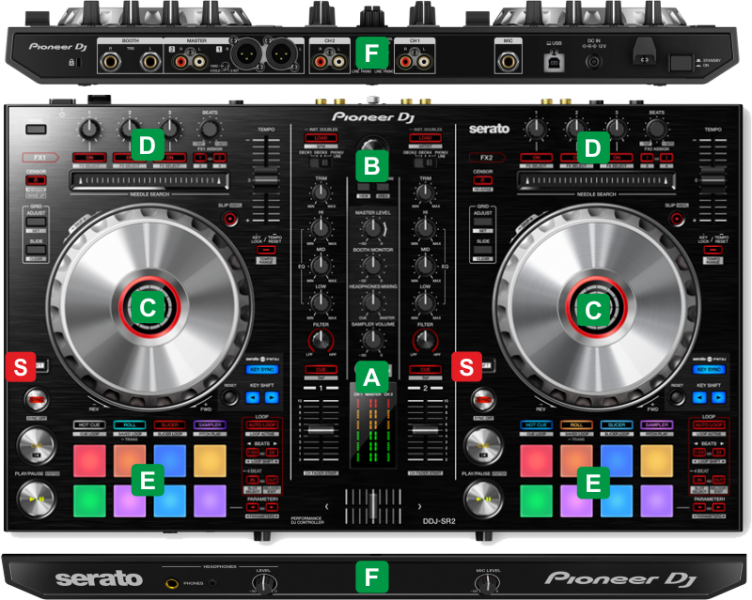Click left deck KEY SHIFT down arrow

253,397
